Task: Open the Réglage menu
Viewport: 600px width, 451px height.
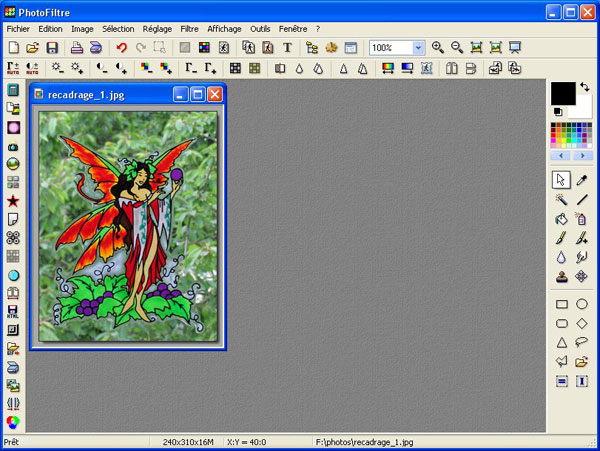Action: point(157,29)
